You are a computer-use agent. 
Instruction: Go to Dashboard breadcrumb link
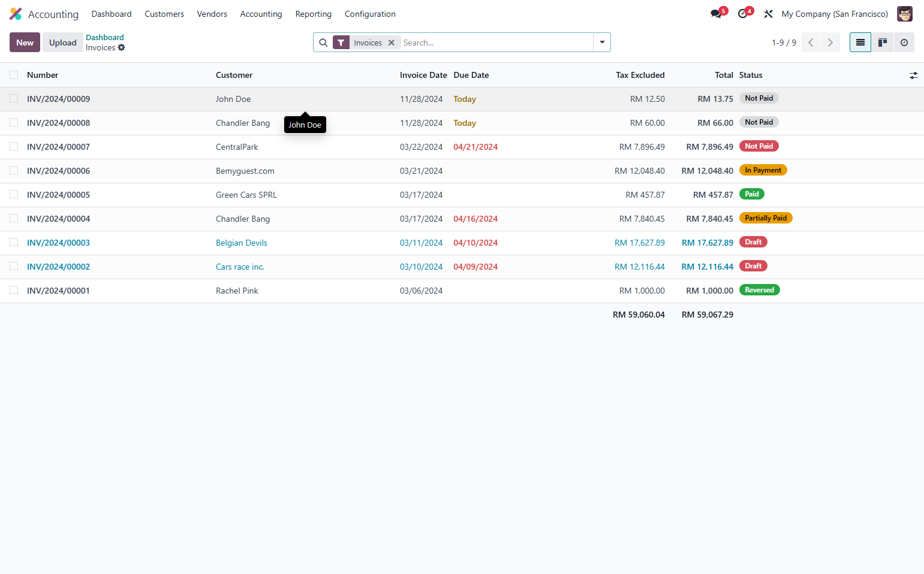(105, 37)
